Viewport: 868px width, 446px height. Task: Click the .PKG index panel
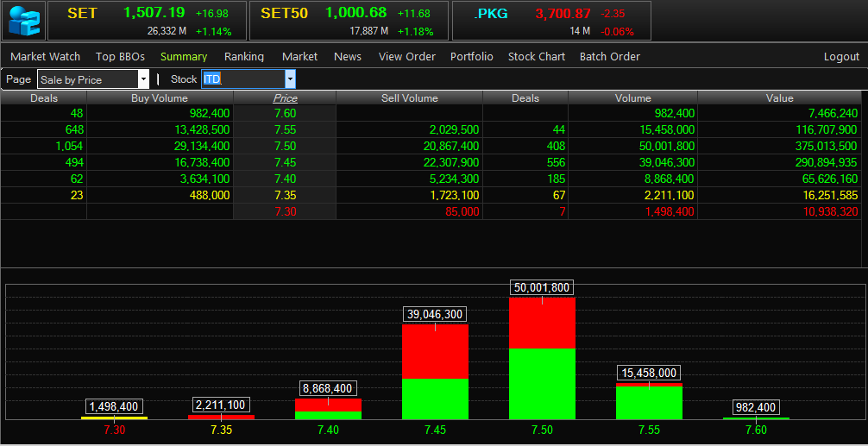[551, 21]
